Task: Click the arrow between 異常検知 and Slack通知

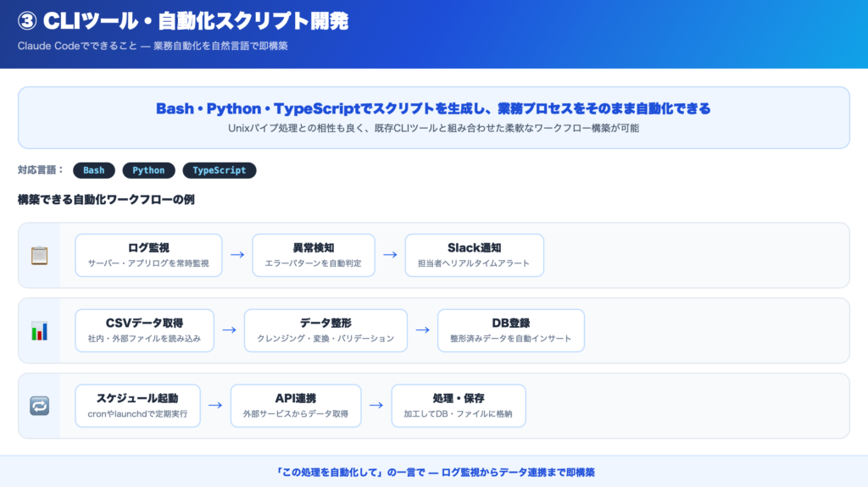Action: click(x=390, y=255)
